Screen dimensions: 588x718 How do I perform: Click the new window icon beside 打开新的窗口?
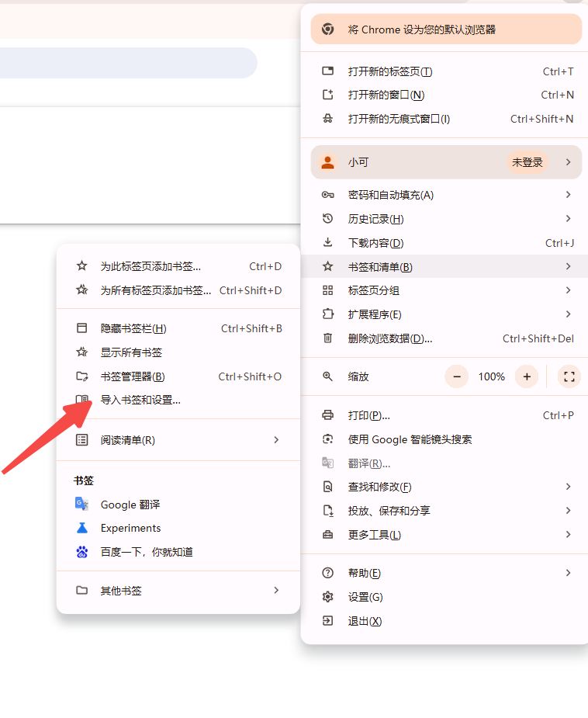pyautogui.click(x=327, y=95)
